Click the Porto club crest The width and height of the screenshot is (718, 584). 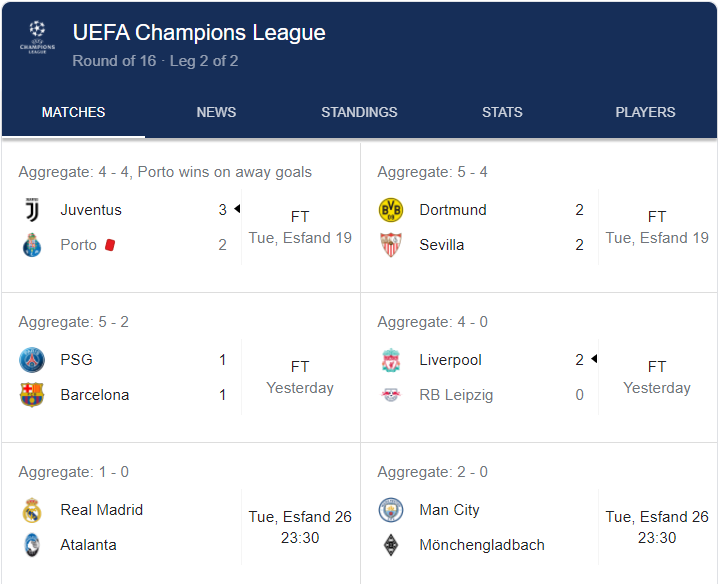tap(32, 245)
